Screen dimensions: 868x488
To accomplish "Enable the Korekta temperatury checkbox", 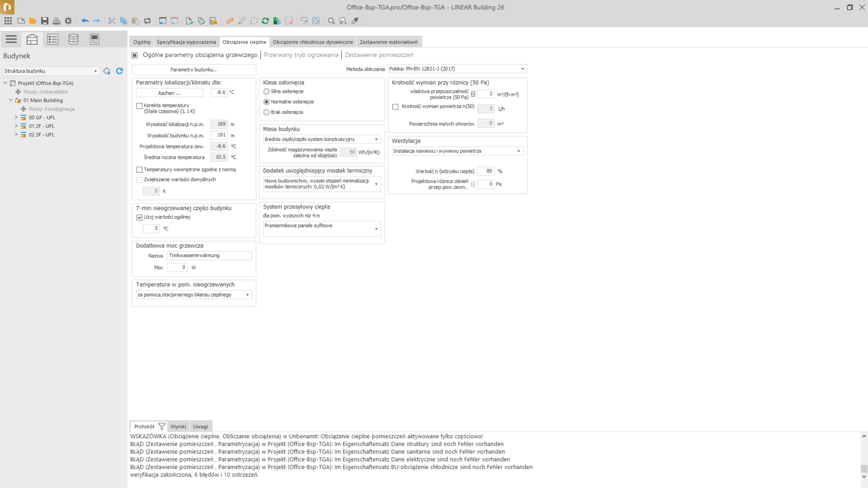I will click(x=140, y=106).
